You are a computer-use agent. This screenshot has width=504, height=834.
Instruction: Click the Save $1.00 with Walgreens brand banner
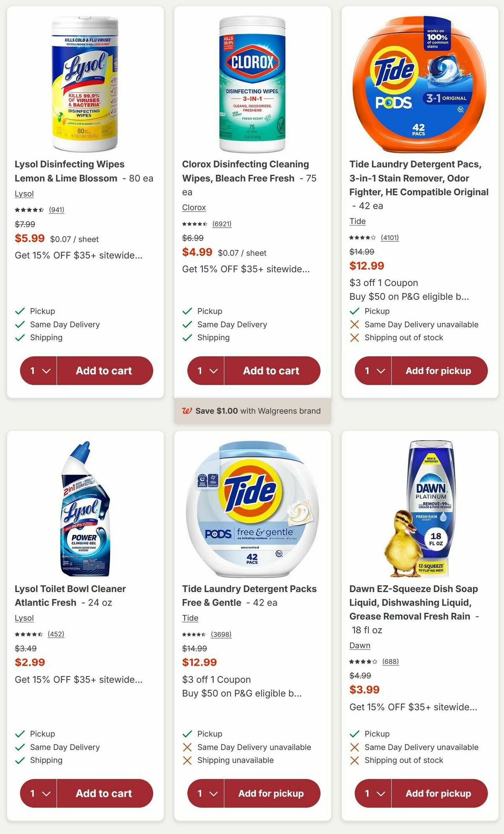252,410
